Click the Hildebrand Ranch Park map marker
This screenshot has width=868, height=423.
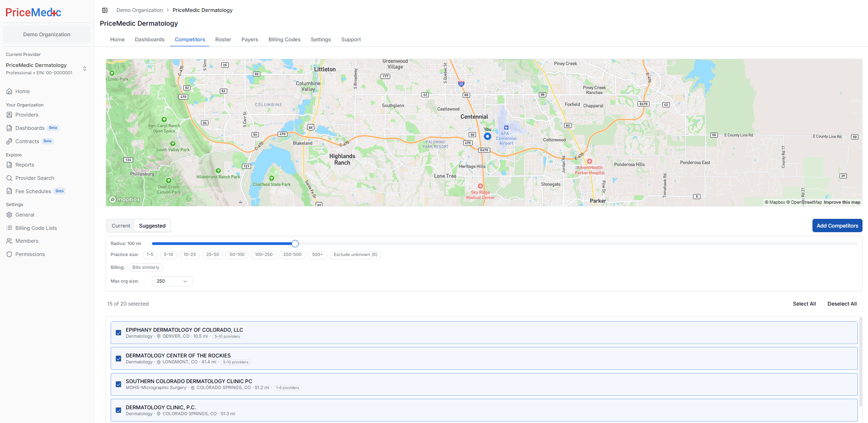point(218,171)
